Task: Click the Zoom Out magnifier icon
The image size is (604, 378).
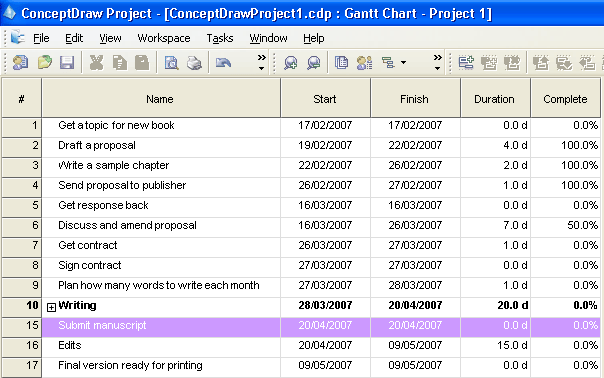Action: (x=314, y=62)
